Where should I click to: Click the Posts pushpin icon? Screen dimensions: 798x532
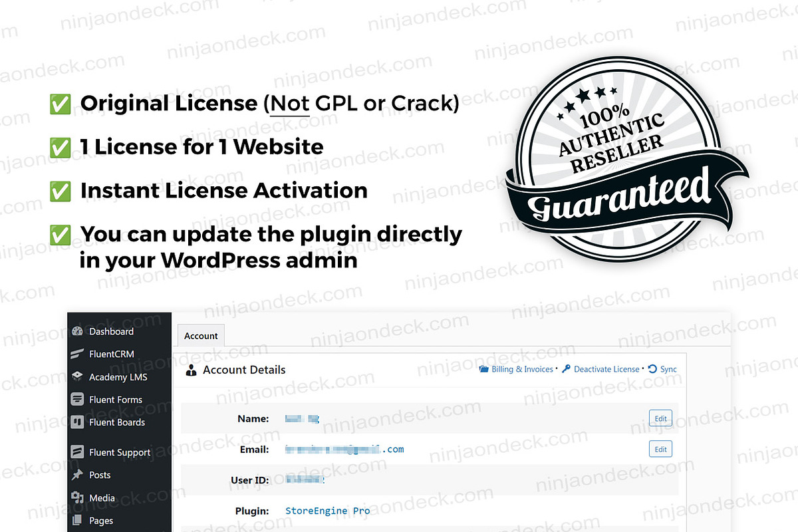pos(77,475)
